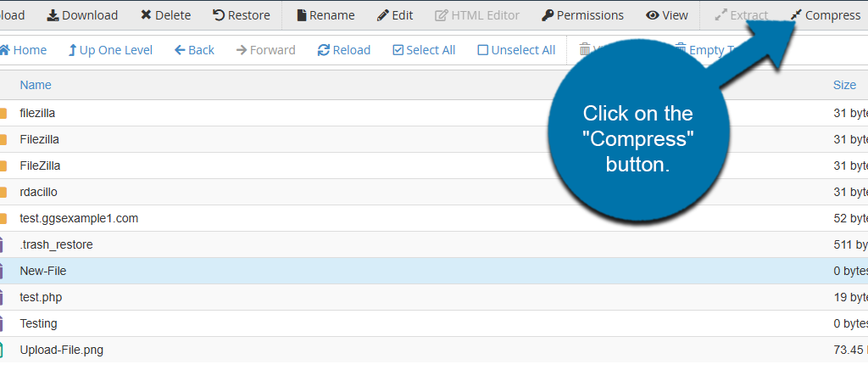Viewport: 868px width, 387px height.
Task: Click the Compress toolbar button
Action: pos(825,15)
